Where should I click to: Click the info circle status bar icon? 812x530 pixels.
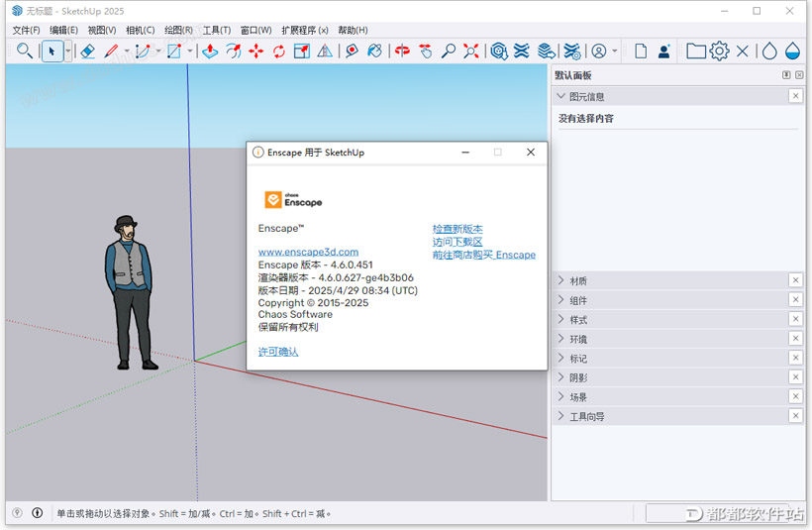38,513
